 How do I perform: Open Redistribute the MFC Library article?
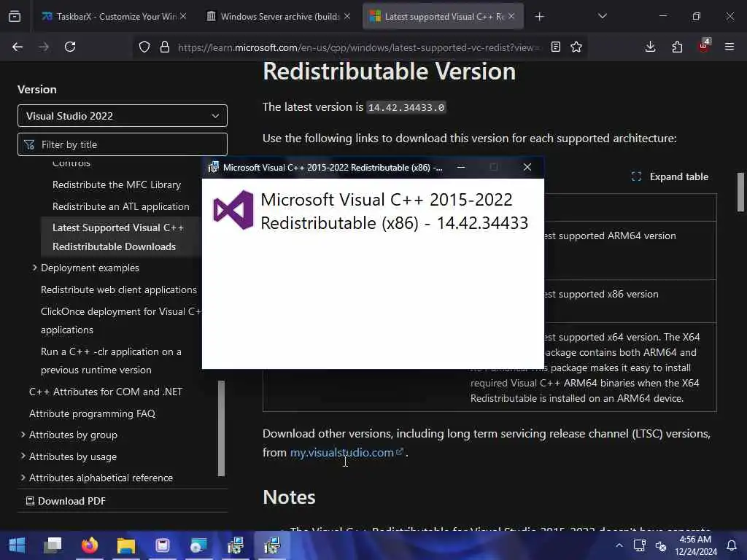coord(117,184)
